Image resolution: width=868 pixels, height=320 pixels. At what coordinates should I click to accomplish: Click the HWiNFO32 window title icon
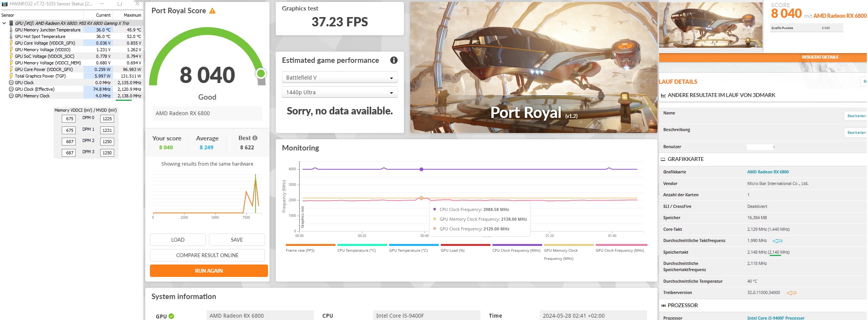coord(5,4)
